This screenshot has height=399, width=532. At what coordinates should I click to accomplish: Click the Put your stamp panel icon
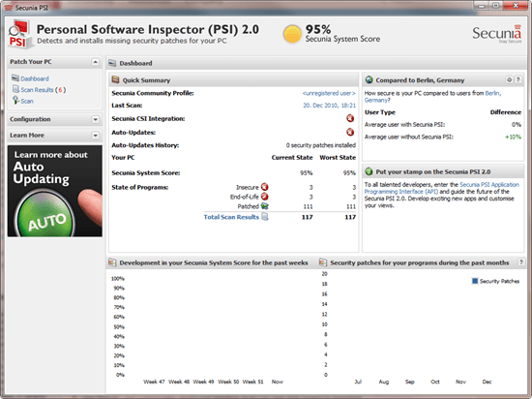coord(369,171)
